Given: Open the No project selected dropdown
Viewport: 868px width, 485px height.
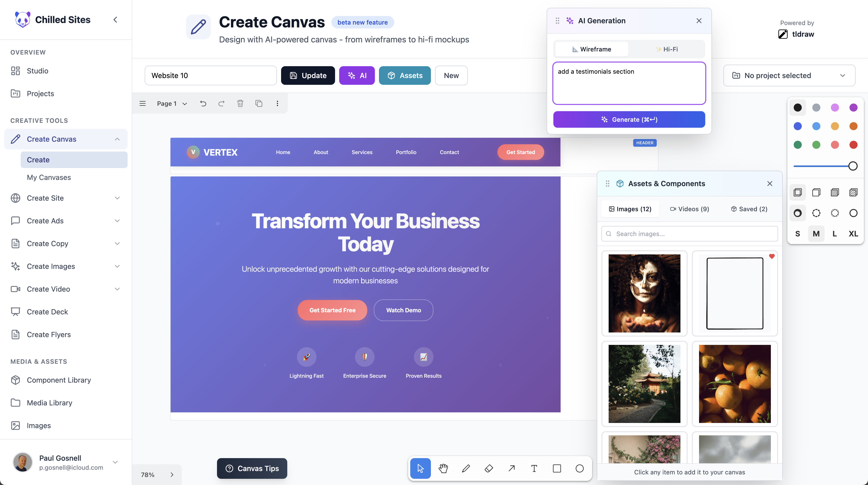Looking at the screenshot, I should pyautogui.click(x=789, y=75).
